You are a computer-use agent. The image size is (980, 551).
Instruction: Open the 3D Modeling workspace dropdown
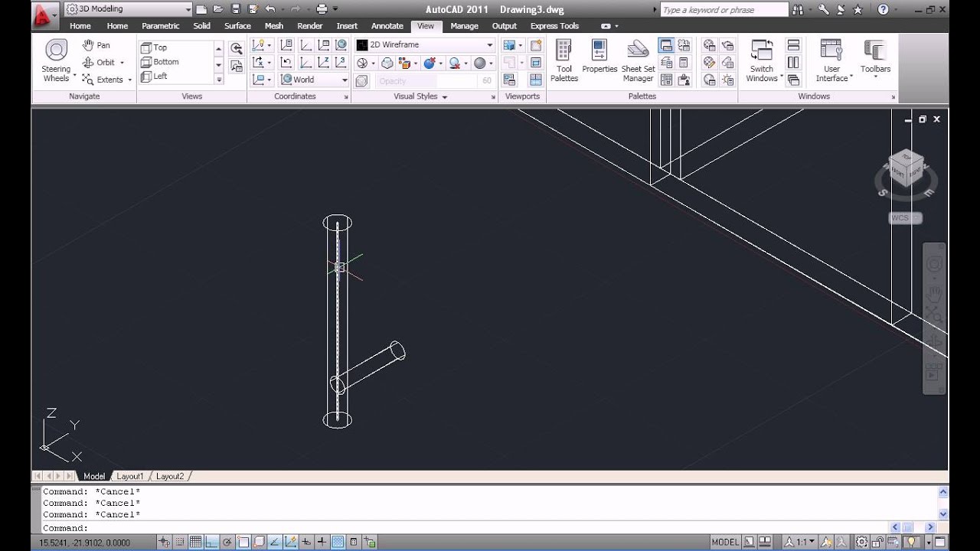tap(129, 9)
